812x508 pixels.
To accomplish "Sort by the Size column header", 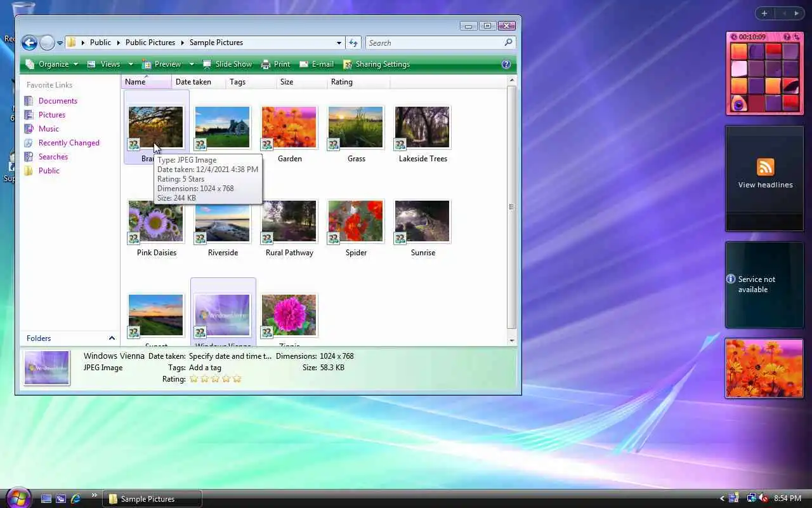I will click(x=302, y=82).
